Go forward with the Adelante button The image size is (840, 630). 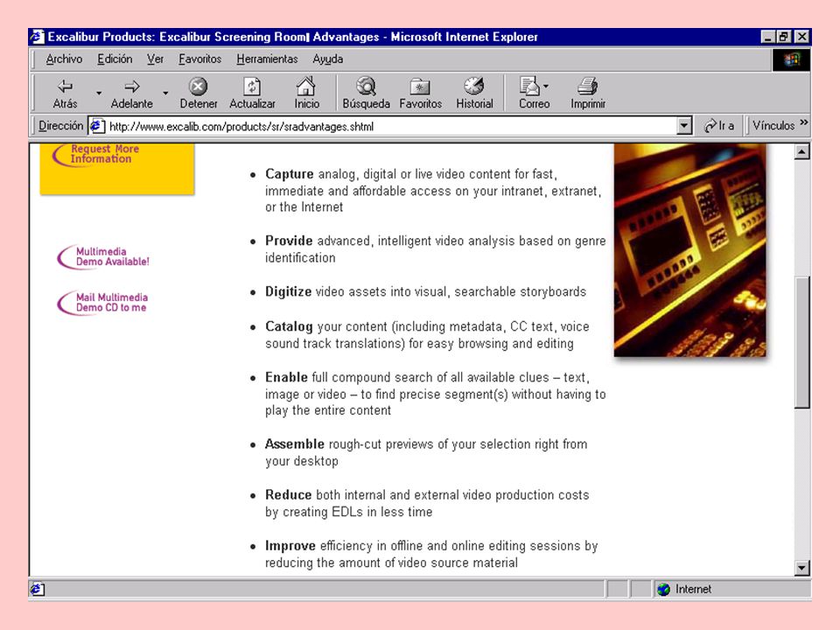tap(132, 94)
